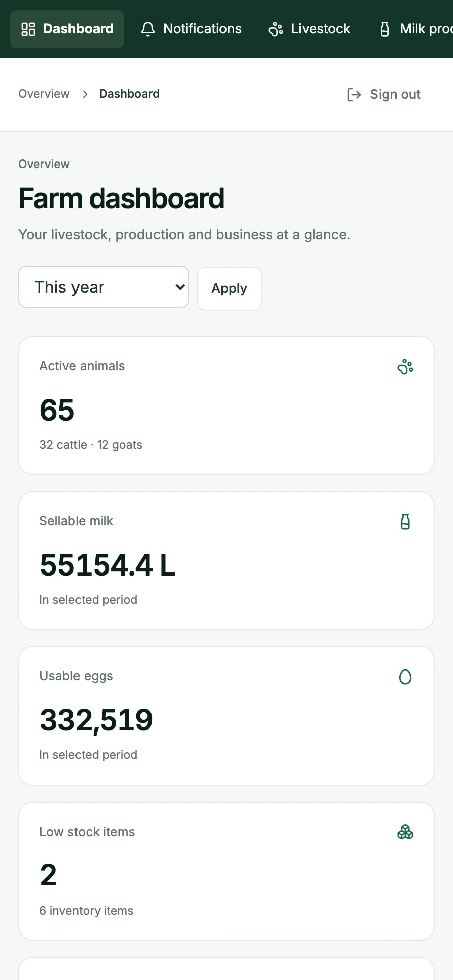
Task: Open the Notifications nav tab
Action: click(191, 29)
